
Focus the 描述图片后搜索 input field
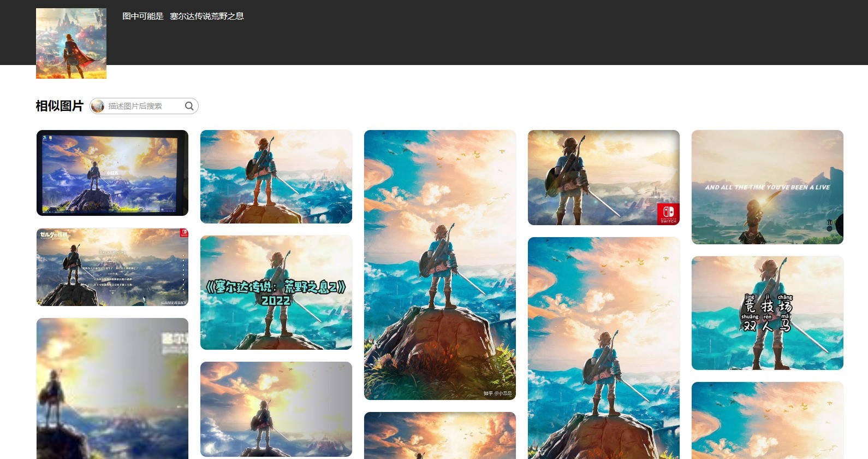pos(144,106)
